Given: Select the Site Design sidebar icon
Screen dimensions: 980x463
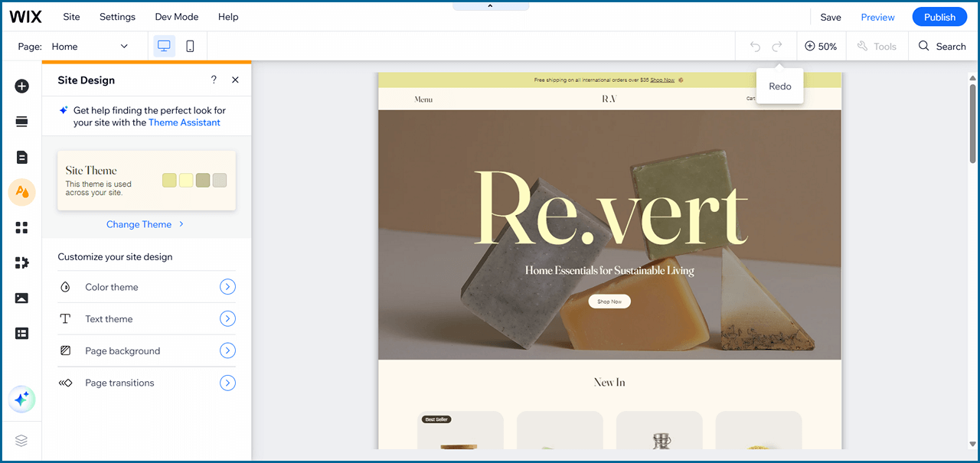Looking at the screenshot, I should click(x=21, y=192).
